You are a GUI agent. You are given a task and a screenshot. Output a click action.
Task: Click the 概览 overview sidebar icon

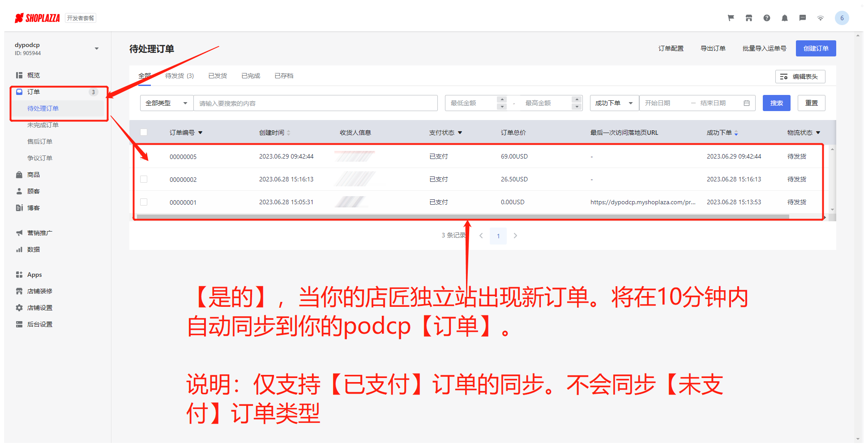(19, 75)
